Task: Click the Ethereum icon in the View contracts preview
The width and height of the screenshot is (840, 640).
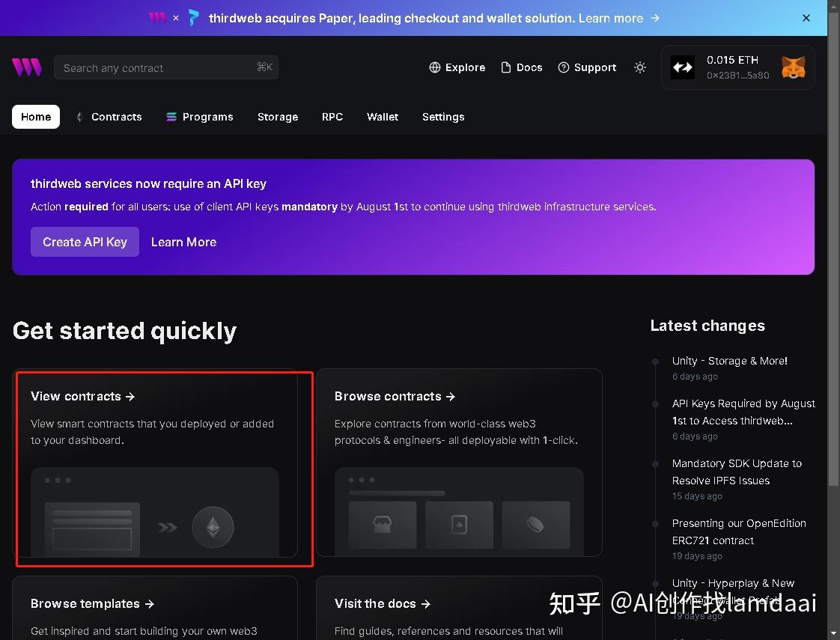Action: click(213, 526)
